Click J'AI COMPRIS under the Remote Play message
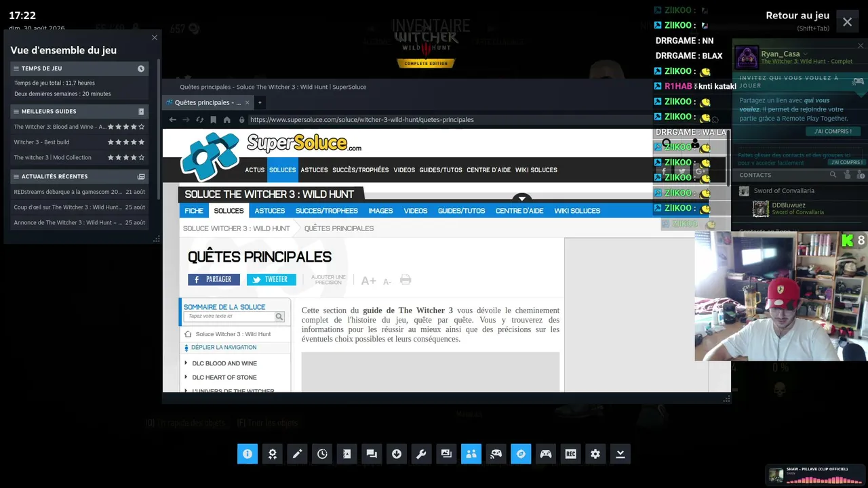Screen dimensions: 868x488 833,131
